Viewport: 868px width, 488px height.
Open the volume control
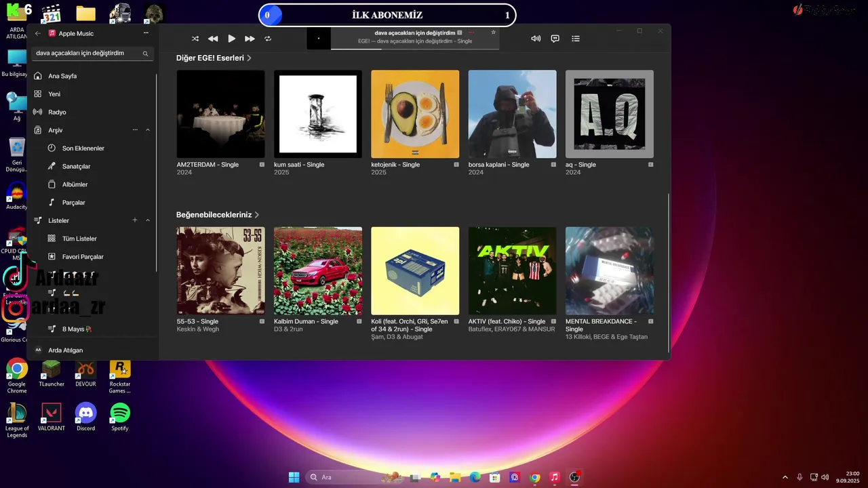536,39
